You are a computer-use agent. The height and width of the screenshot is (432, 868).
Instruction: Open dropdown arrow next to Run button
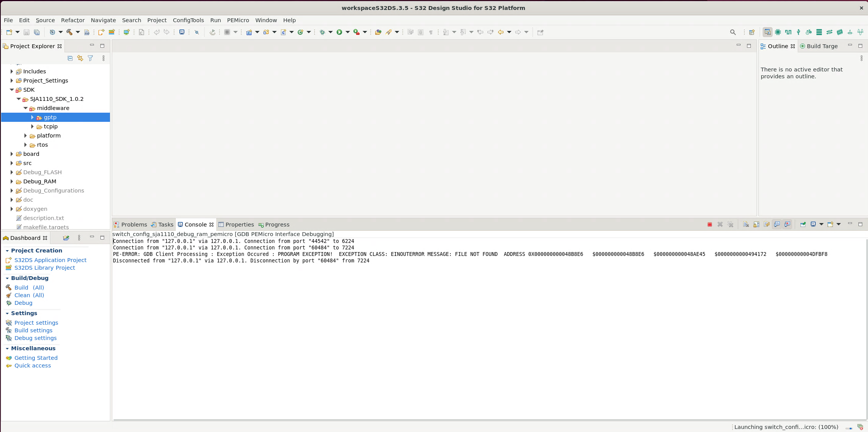pos(347,32)
